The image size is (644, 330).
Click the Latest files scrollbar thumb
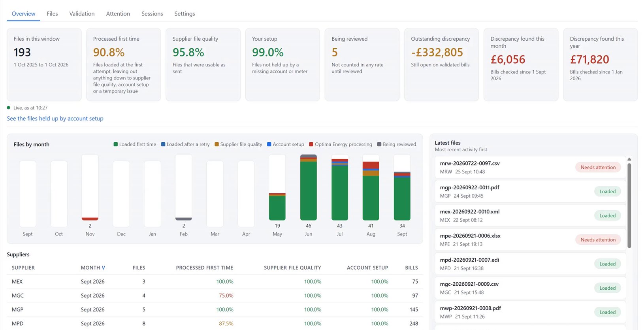629,206
